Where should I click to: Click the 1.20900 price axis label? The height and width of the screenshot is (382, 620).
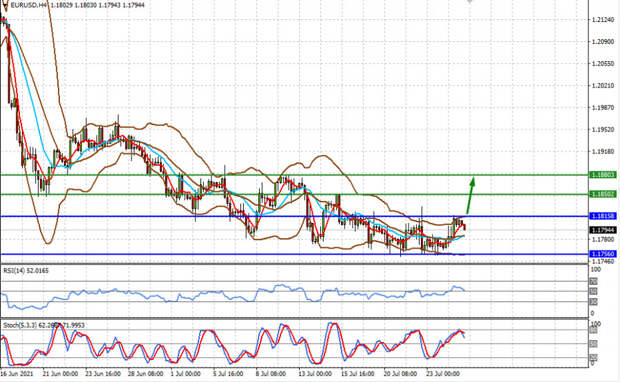tap(603, 42)
